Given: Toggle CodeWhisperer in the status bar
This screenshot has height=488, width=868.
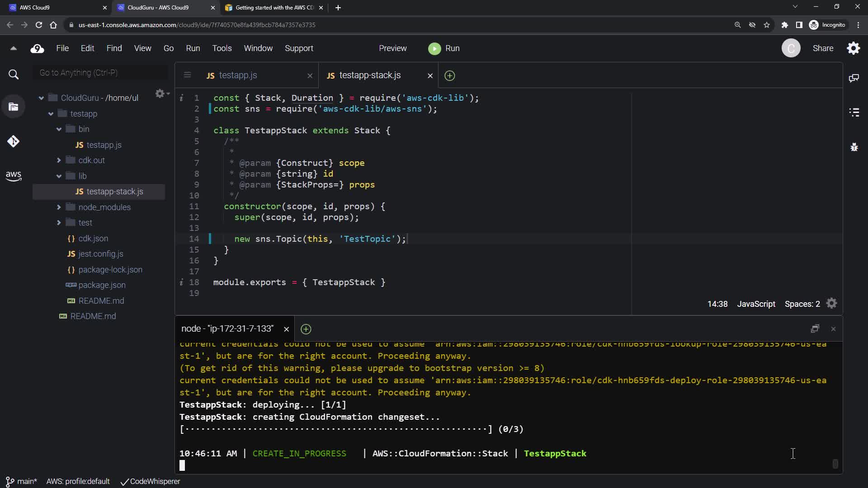Looking at the screenshot, I should pyautogui.click(x=150, y=482).
